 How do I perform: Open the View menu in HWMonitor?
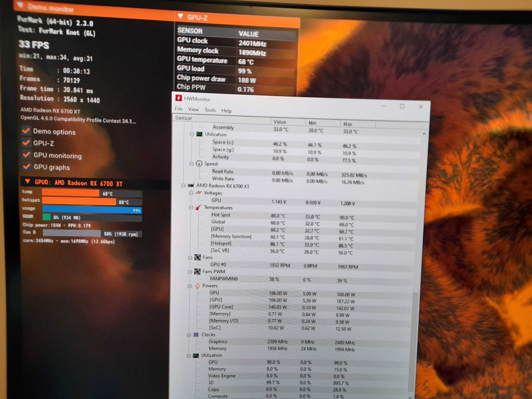click(x=193, y=109)
